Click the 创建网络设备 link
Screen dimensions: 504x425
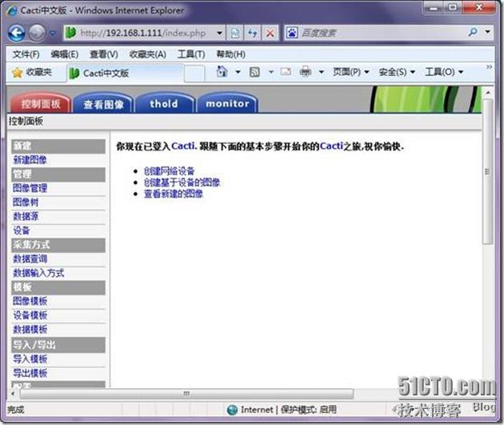(169, 171)
